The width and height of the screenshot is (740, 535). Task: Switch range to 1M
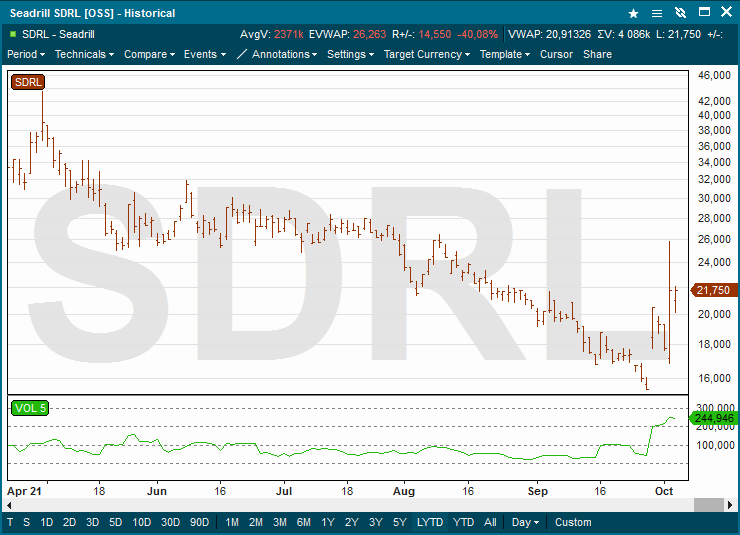pyautogui.click(x=232, y=522)
